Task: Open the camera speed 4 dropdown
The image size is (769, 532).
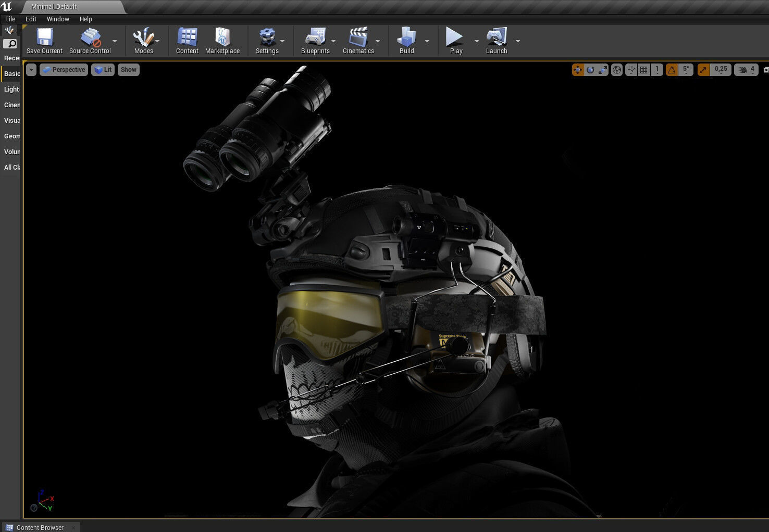Action: [746, 70]
